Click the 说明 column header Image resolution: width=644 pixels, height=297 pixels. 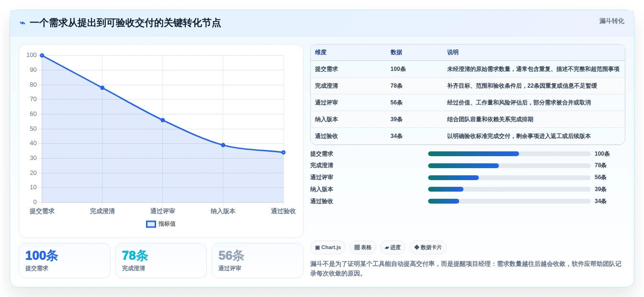[x=453, y=52]
